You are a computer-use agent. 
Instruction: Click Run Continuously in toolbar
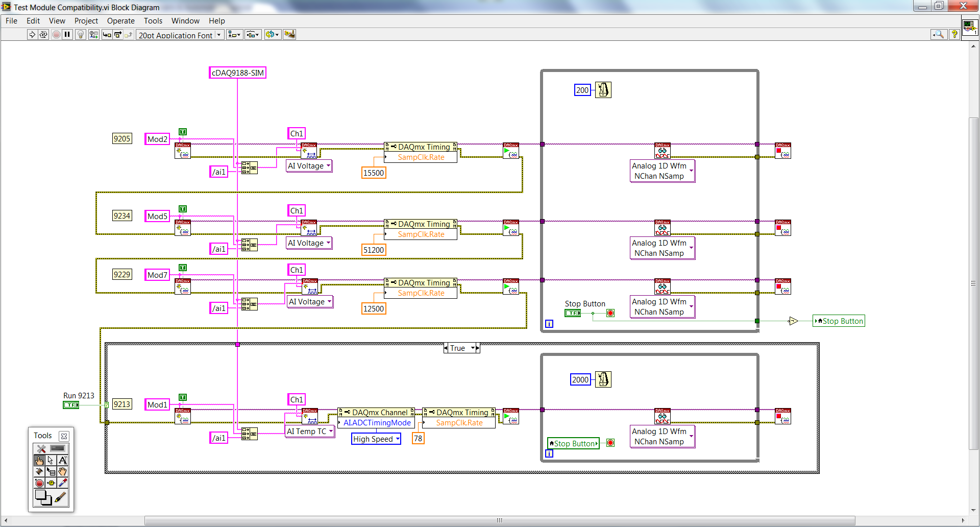[43, 34]
